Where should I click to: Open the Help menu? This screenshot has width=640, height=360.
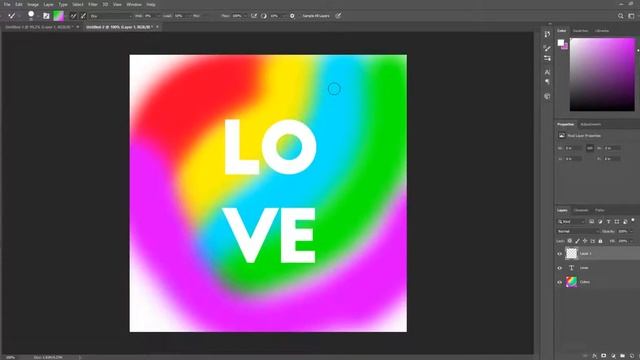151,4
